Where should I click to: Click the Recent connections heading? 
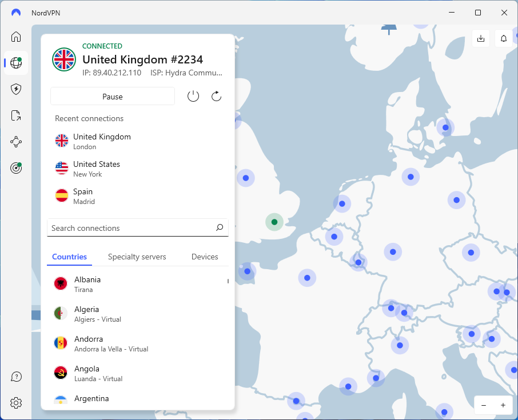pyautogui.click(x=89, y=118)
